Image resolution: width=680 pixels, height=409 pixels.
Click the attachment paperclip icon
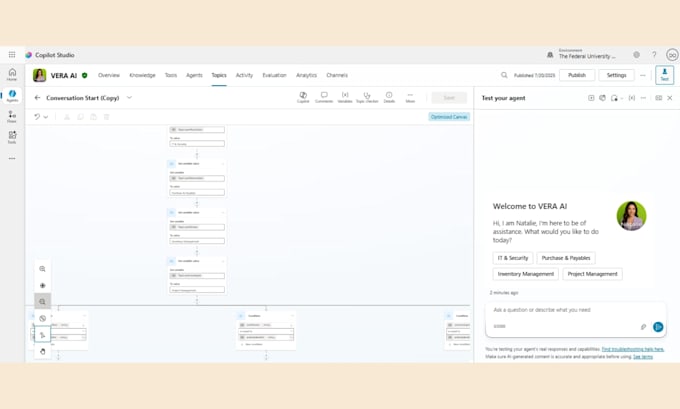pyautogui.click(x=644, y=327)
